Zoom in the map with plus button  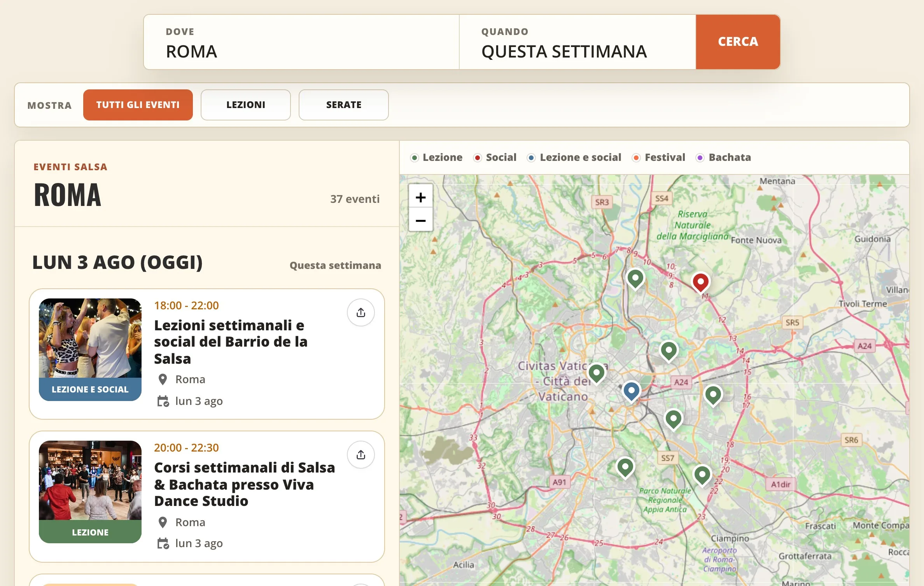click(x=421, y=197)
